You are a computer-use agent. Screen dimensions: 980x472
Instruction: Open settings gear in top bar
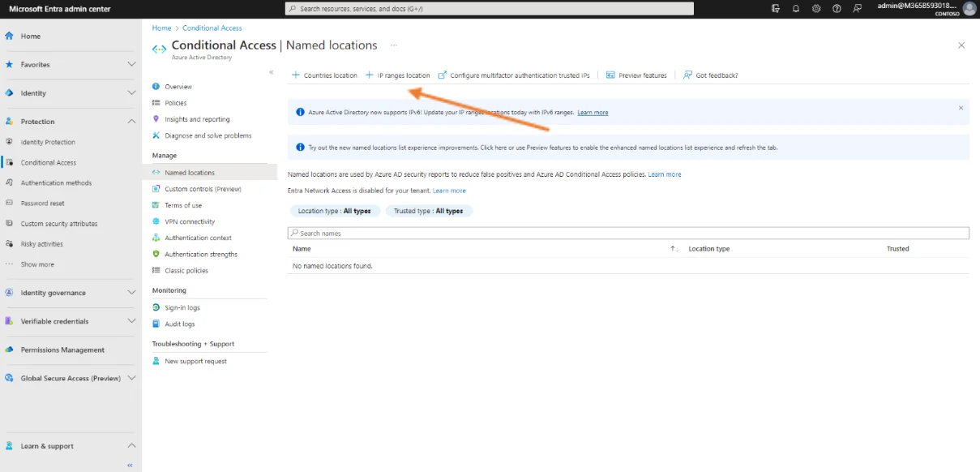point(816,9)
